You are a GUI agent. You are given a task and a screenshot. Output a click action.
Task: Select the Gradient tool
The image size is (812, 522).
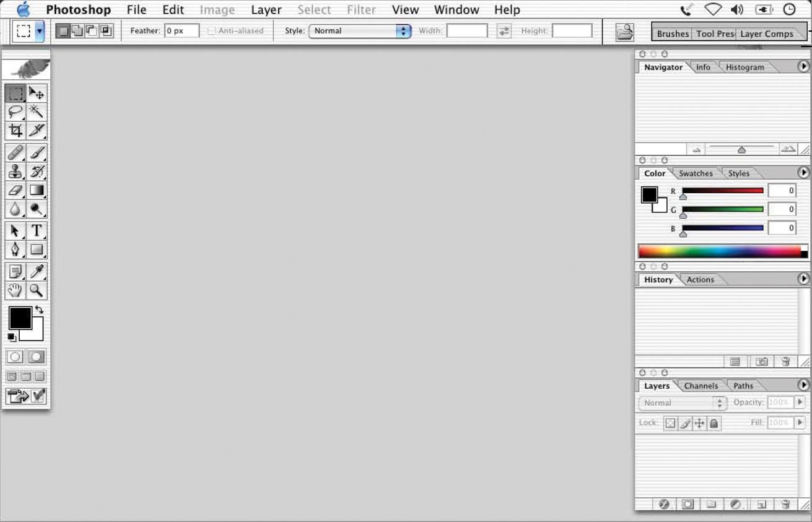tap(37, 190)
